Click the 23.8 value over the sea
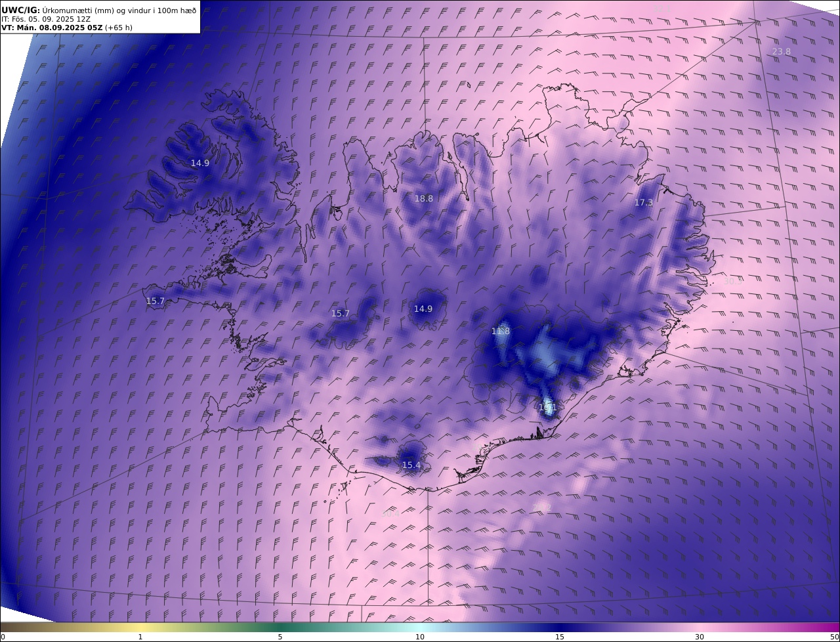This screenshot has height=642, width=840. [782, 51]
